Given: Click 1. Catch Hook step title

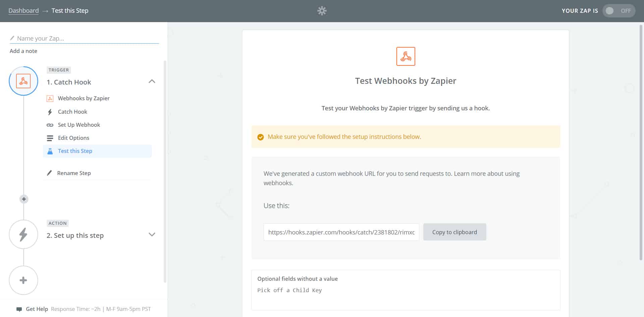Looking at the screenshot, I should pyautogui.click(x=69, y=82).
